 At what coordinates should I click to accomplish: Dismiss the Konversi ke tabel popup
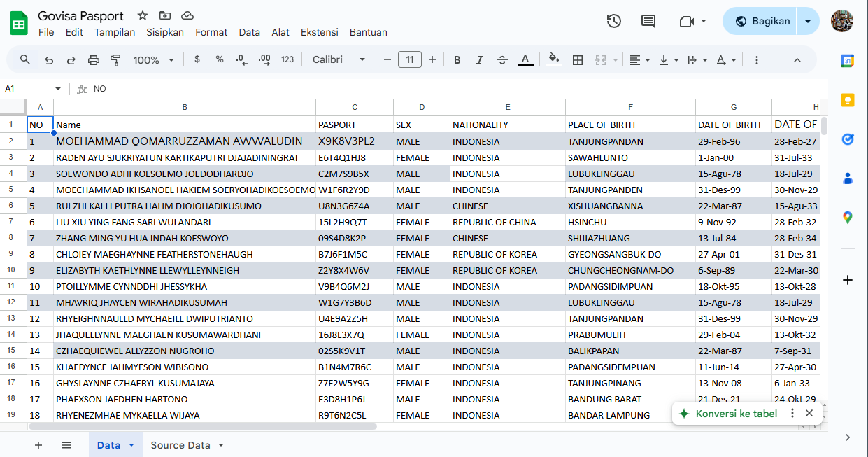coord(809,413)
